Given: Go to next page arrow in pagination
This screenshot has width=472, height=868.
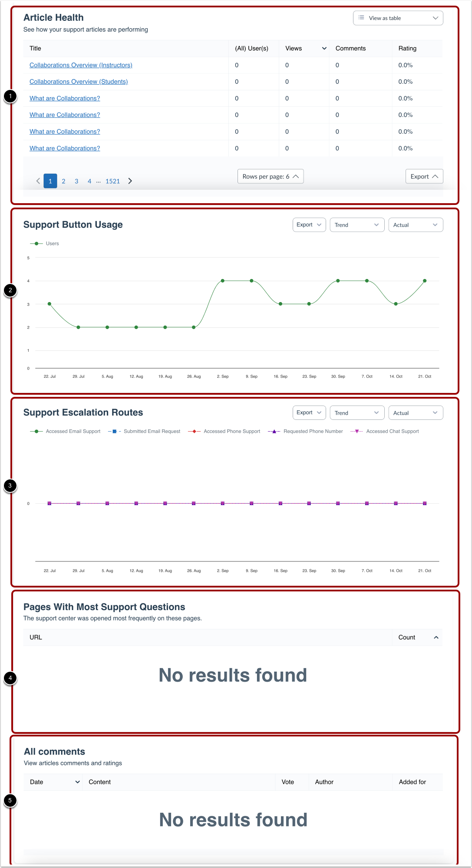Looking at the screenshot, I should point(130,181).
